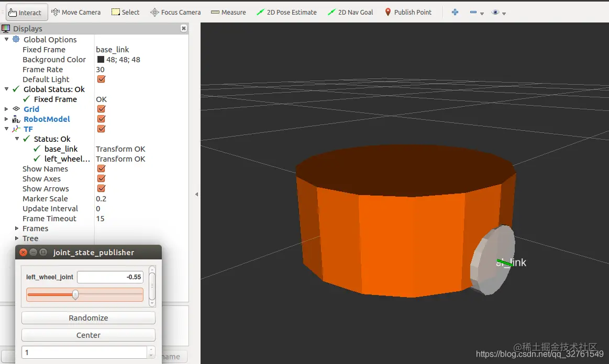Screen dimensions: 609x364
Task: Uncheck Show Axes
Action: coord(102,178)
